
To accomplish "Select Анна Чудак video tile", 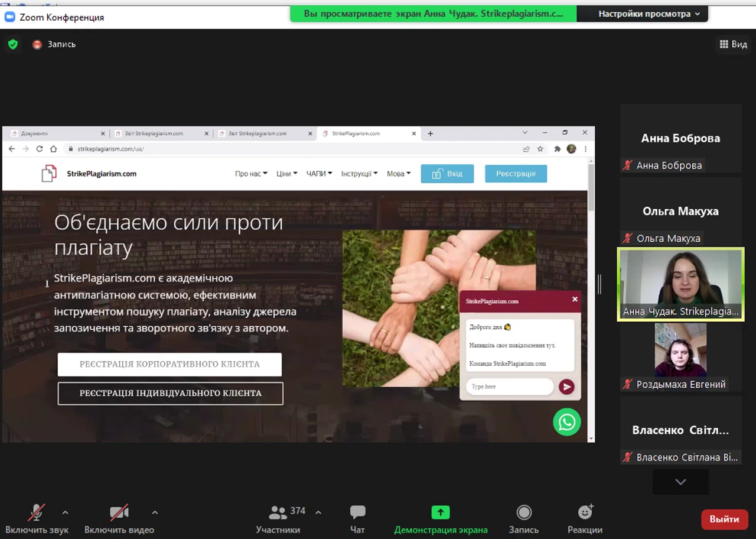I will tap(680, 284).
